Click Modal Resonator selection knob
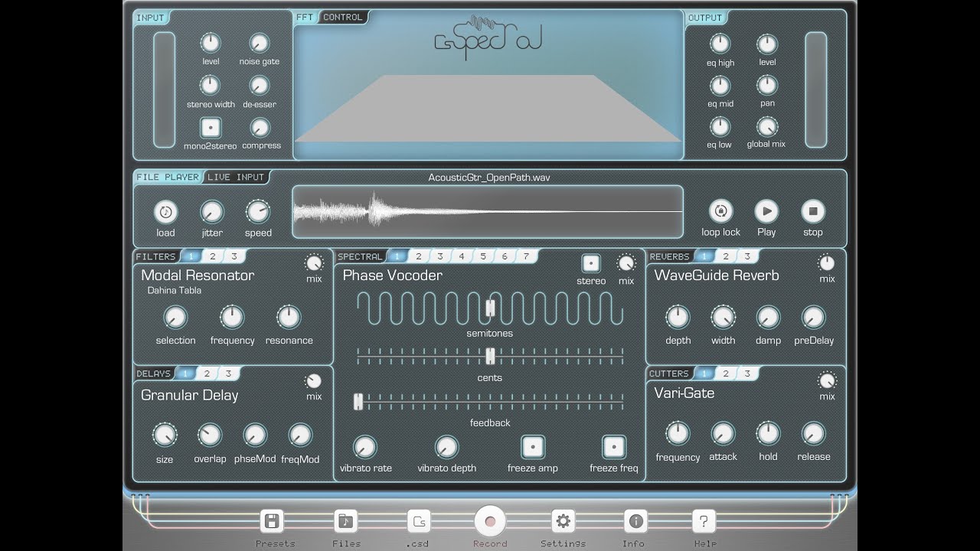The width and height of the screenshot is (980, 551). 175,318
